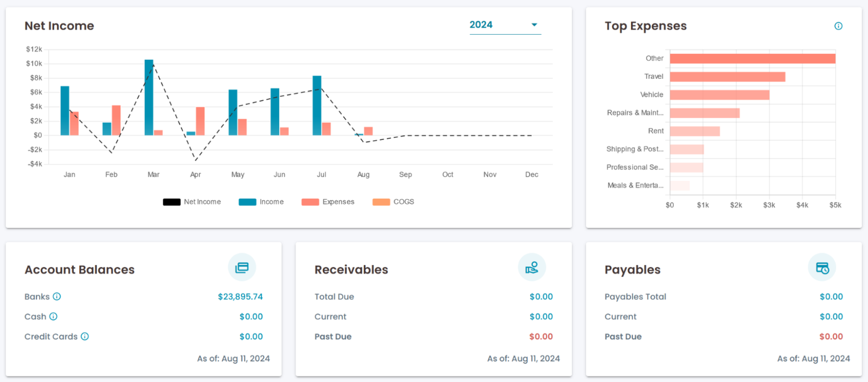Click the Receivables Total Due amount
The width and height of the screenshot is (868, 382).
pyautogui.click(x=541, y=297)
